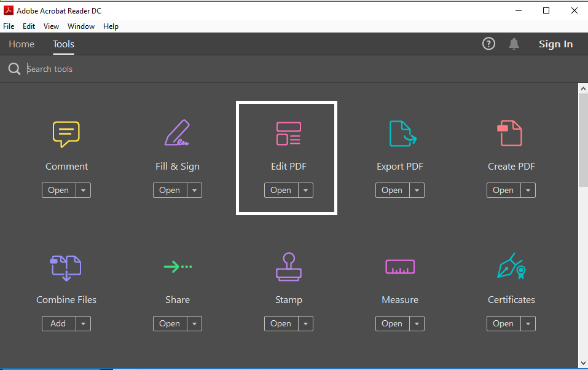Click the green Share arrow icon

(x=178, y=267)
